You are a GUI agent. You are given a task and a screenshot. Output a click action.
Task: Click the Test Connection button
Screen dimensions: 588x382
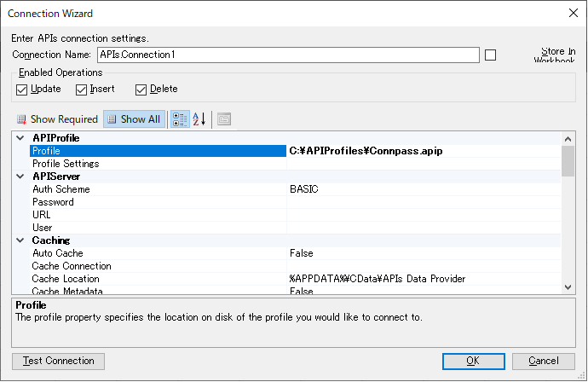(x=59, y=361)
